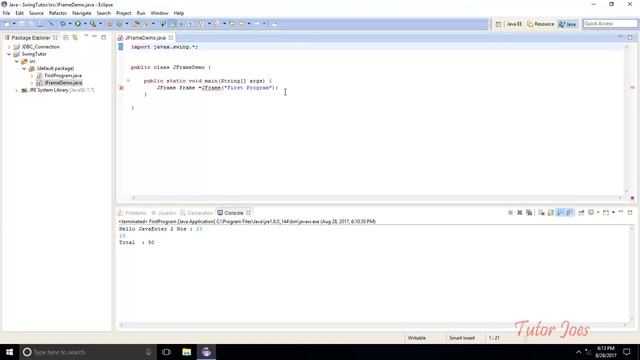
Task: Select FirstProgram.java in Package Explorer
Action: pyautogui.click(x=63, y=76)
